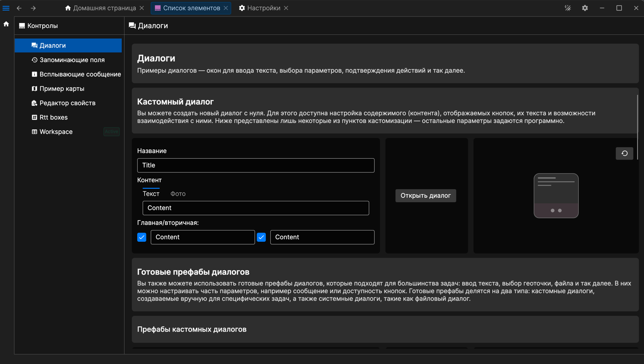Click the home icon in the left strip
Image resolution: width=644 pixels, height=364 pixels.
6,24
